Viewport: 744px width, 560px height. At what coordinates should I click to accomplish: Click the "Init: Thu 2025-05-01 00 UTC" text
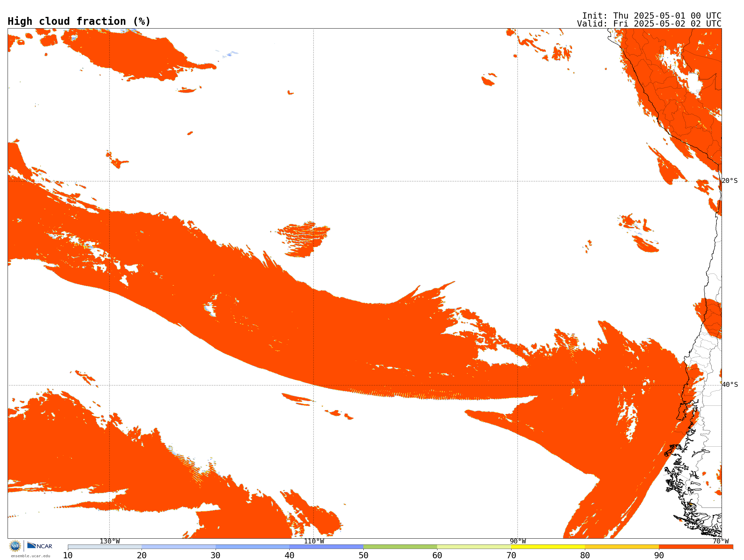[x=652, y=16]
